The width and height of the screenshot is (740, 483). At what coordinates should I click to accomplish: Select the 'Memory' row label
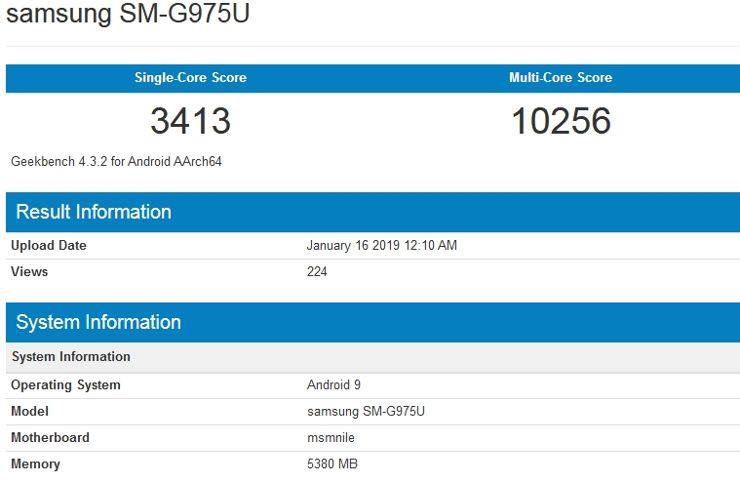tap(35, 464)
